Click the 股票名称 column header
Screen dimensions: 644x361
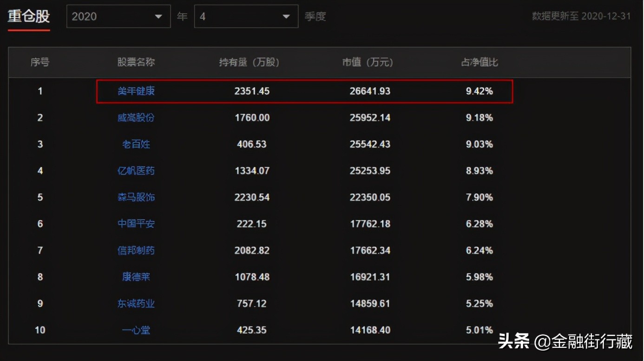click(136, 62)
